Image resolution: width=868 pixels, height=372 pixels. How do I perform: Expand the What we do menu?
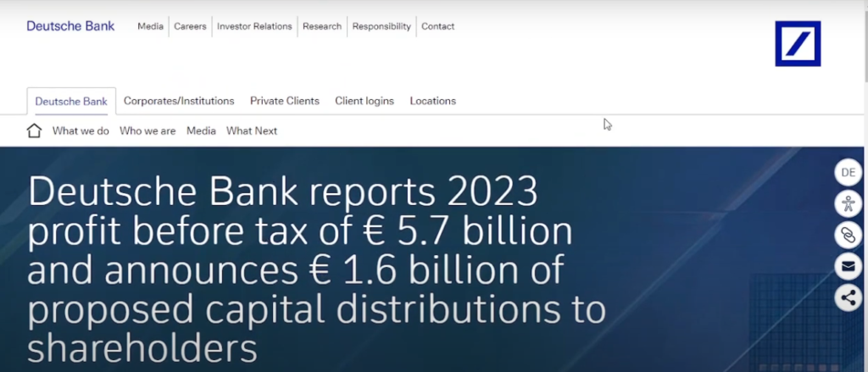point(81,130)
